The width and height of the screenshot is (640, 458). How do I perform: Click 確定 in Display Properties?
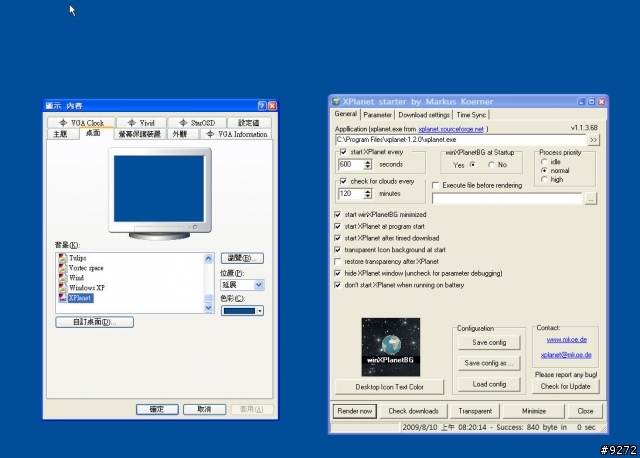[x=157, y=409]
